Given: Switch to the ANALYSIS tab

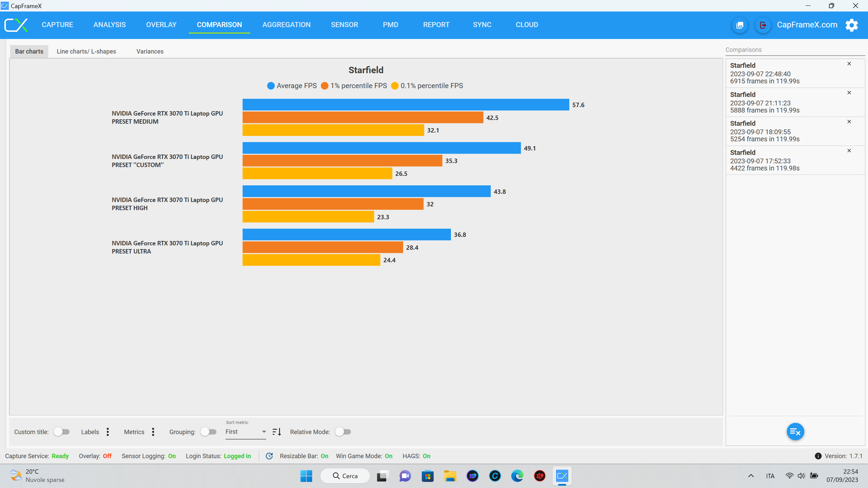Looking at the screenshot, I should [110, 25].
